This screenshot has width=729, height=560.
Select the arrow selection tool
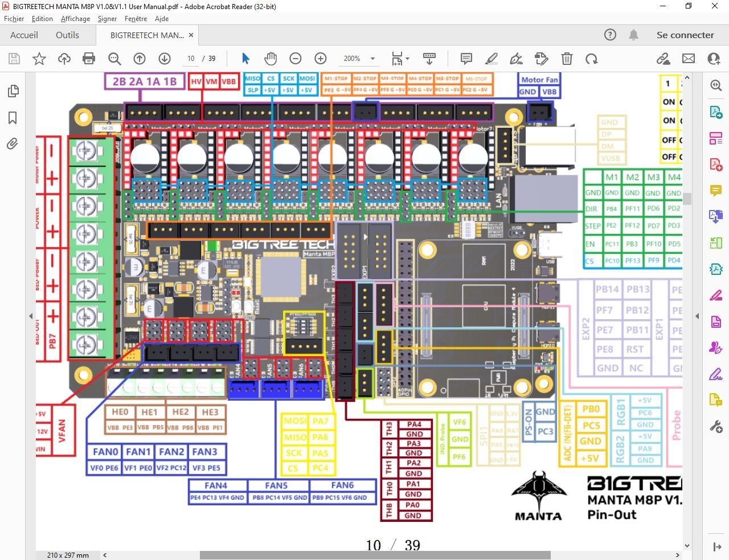click(x=245, y=59)
